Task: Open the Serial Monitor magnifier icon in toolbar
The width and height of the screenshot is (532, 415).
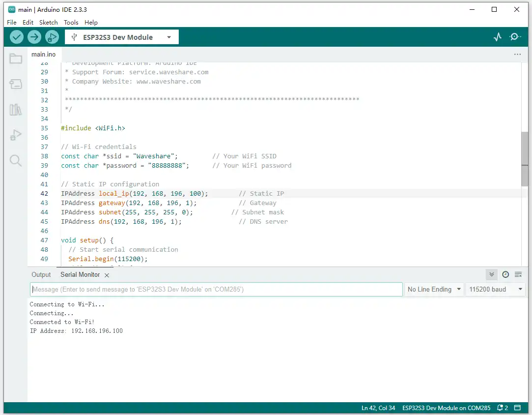Action: (x=515, y=37)
